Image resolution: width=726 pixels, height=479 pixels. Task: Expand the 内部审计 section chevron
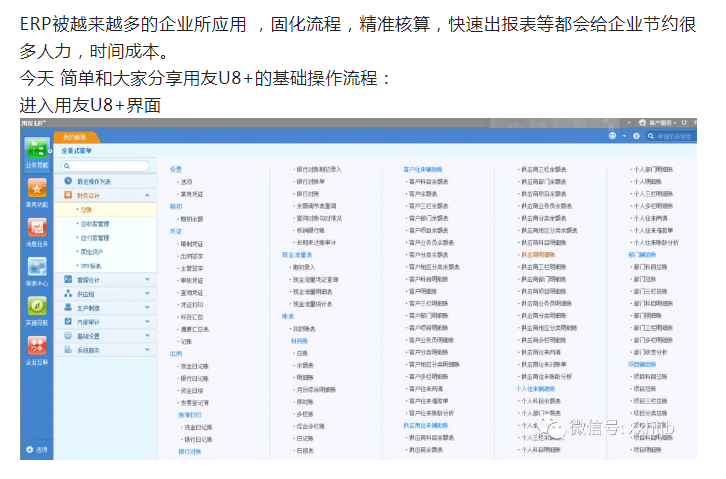(147, 322)
